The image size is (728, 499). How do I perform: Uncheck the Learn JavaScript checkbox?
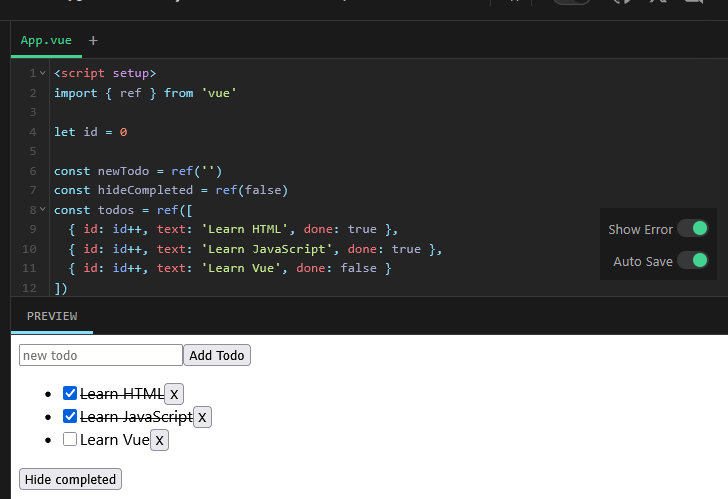point(70,416)
